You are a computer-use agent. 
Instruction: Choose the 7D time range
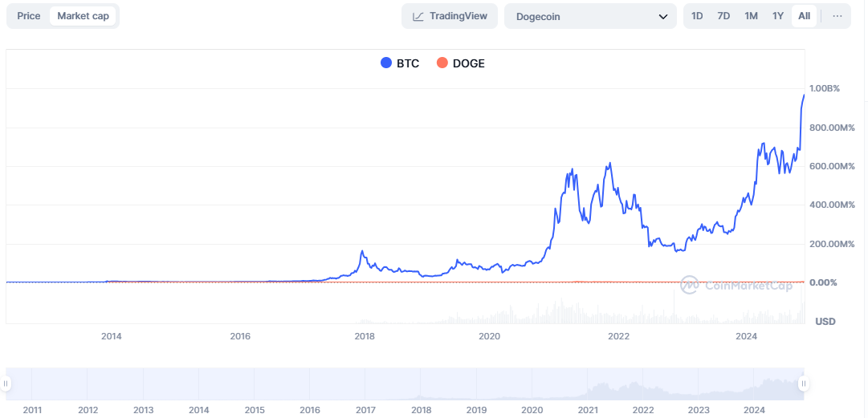coord(723,16)
